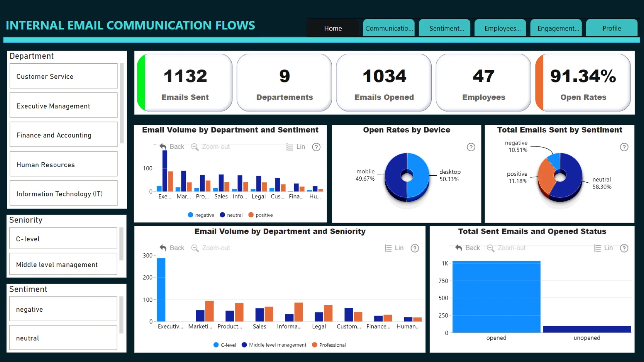Switch to the Engagement tab
The image size is (644, 362).
click(556, 28)
